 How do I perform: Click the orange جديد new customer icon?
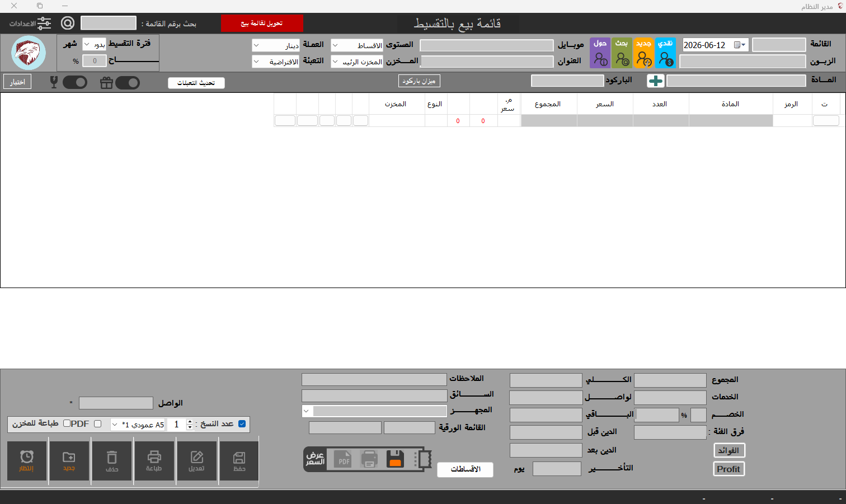click(643, 53)
